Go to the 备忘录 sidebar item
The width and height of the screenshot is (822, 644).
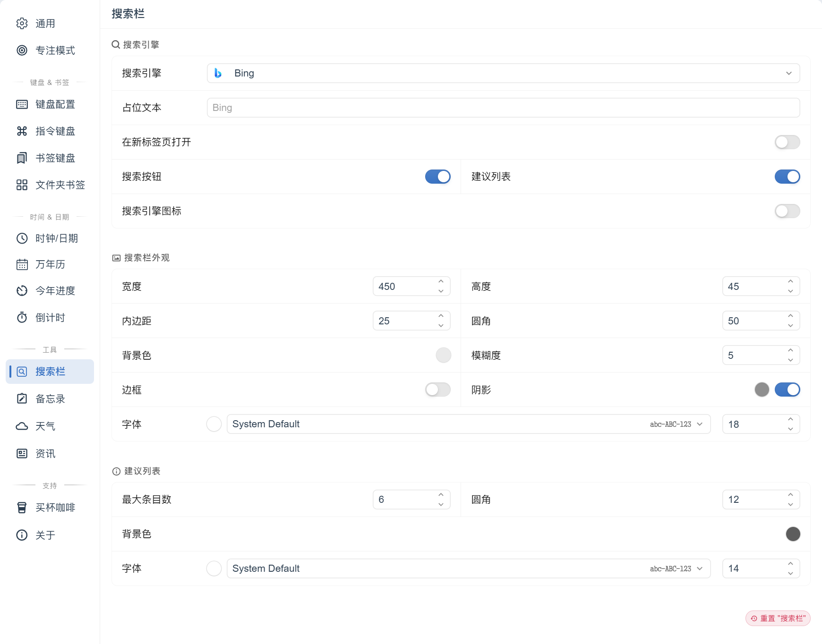tap(50, 399)
